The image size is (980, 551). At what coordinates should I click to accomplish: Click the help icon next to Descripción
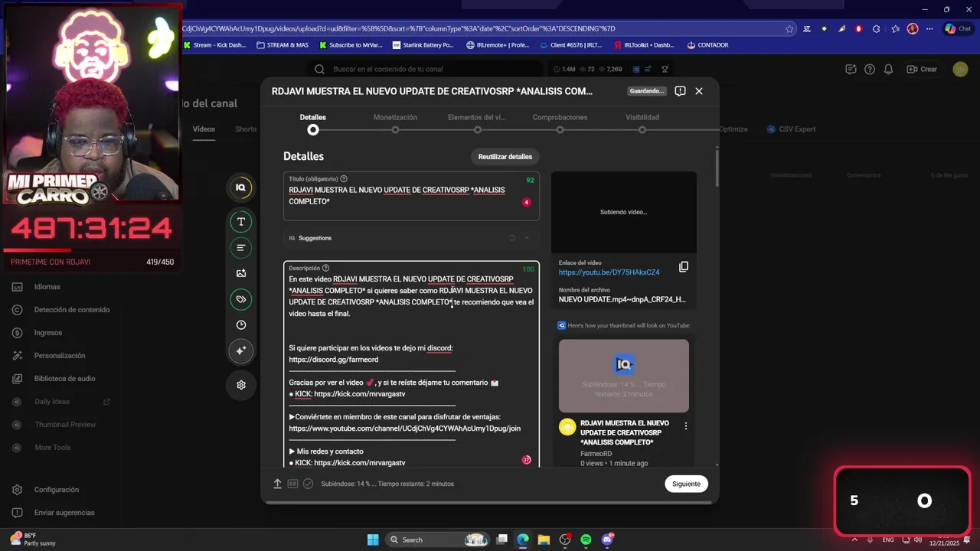(326, 269)
